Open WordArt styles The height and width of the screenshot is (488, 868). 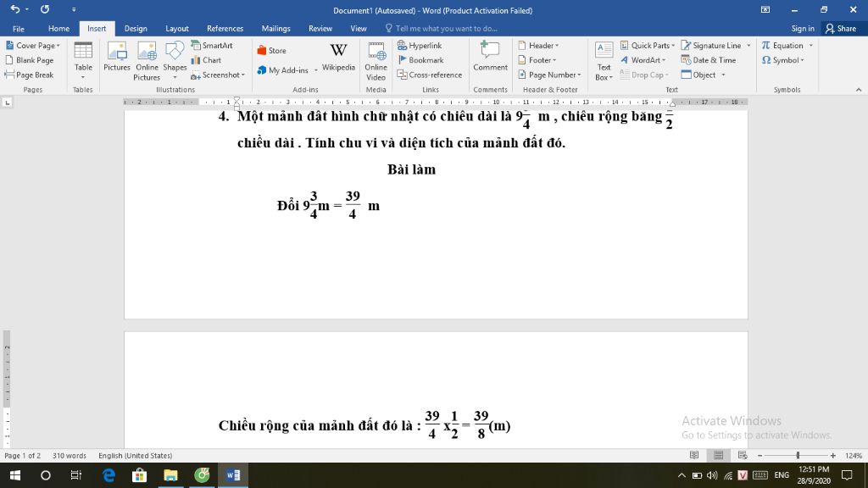pos(643,60)
